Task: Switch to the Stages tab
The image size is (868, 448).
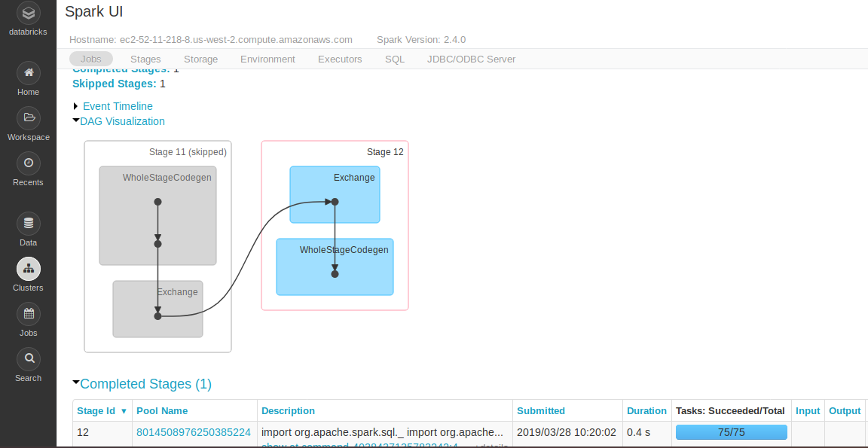Action: (x=145, y=59)
